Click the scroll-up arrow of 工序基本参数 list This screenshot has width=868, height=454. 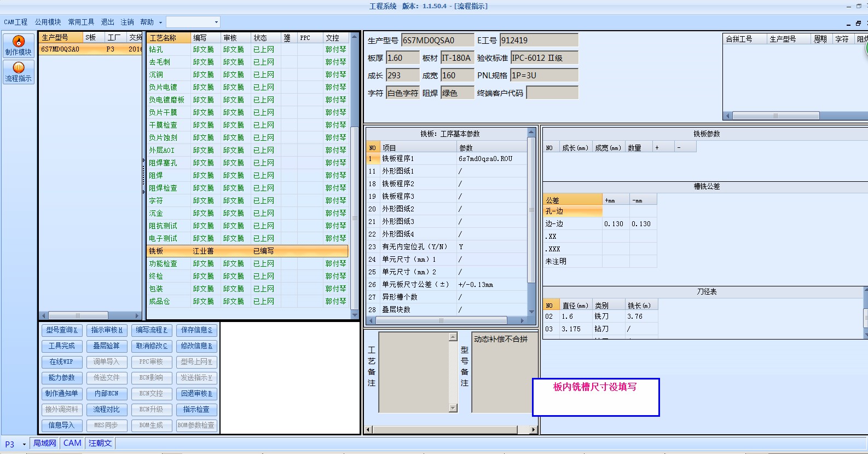tap(531, 132)
